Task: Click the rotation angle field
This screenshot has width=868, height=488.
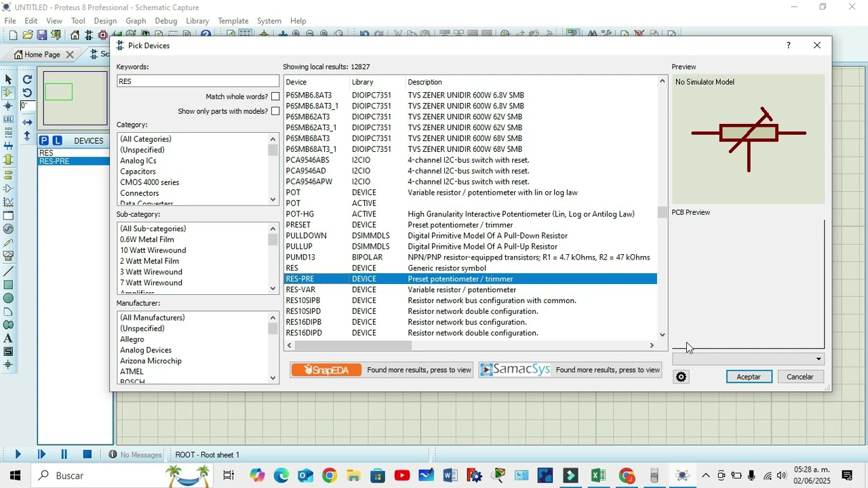Action: tap(28, 106)
